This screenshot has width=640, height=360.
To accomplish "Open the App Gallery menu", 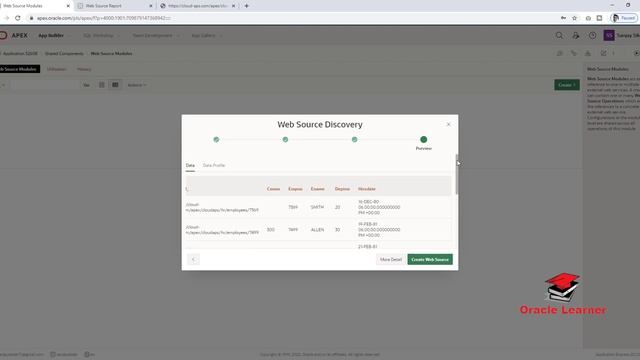I will pos(203,36).
